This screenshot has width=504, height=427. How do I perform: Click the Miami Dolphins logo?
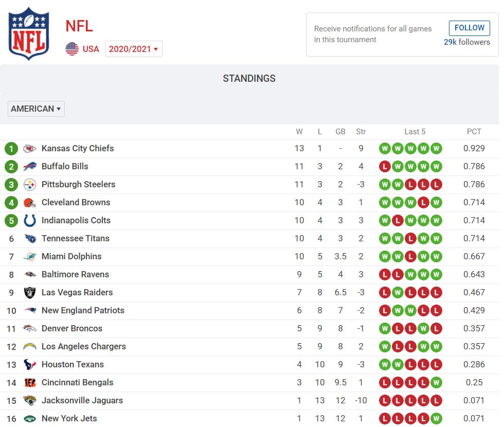(30, 257)
